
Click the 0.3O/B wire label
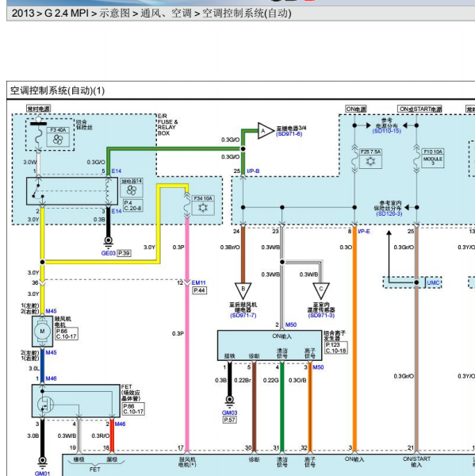(x=297, y=380)
